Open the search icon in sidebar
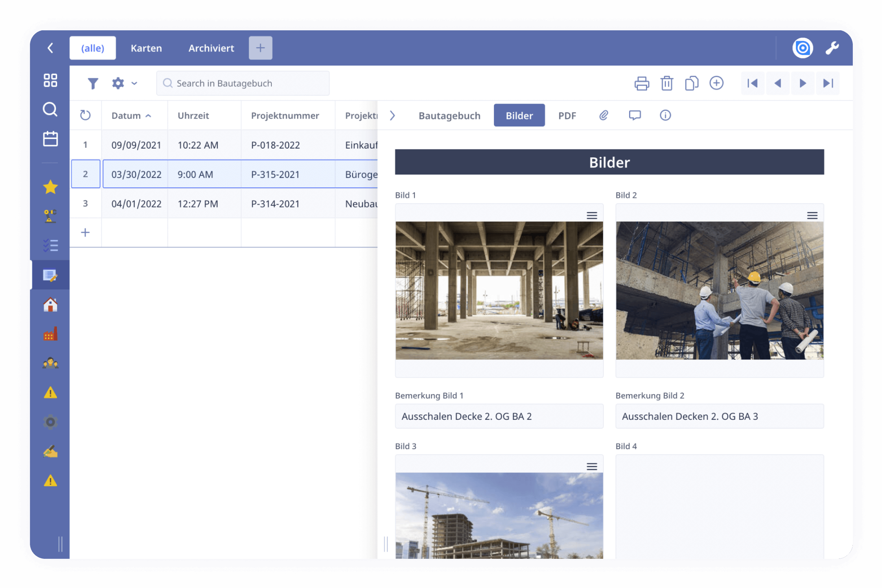Screen dimensions: 882x588 [50, 109]
